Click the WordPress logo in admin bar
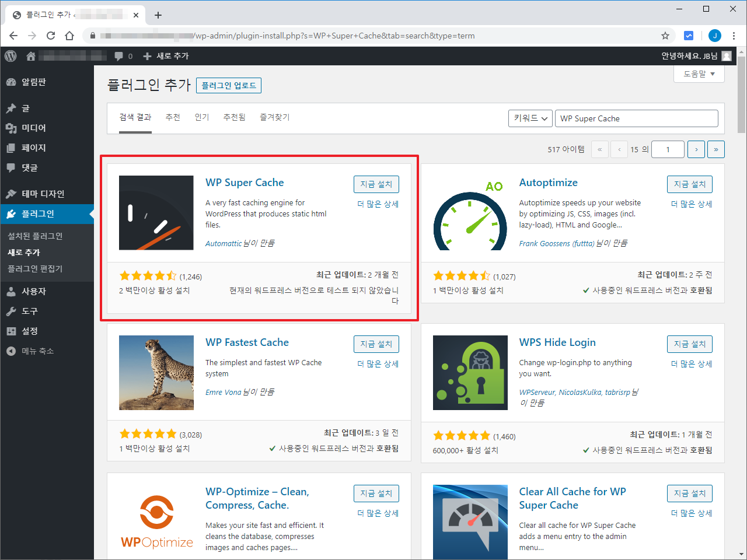The image size is (747, 560). coord(11,56)
